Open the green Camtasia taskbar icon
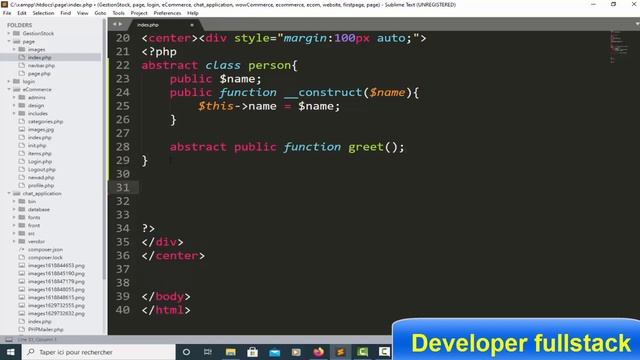640x360 pixels. coord(362,352)
